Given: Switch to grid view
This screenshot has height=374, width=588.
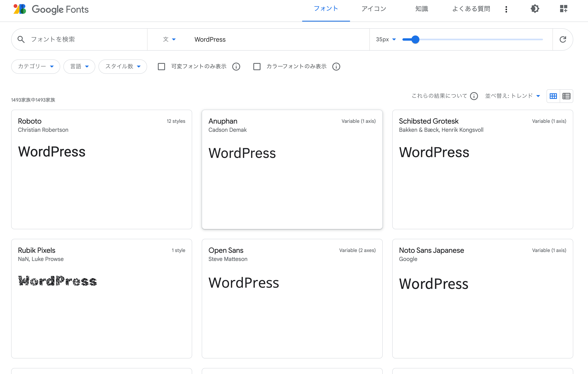Looking at the screenshot, I should pos(553,96).
